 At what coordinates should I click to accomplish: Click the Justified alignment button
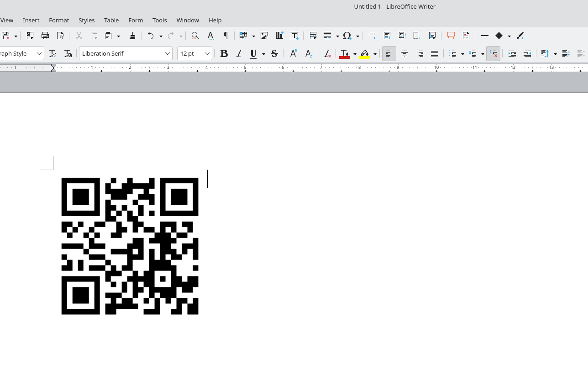click(435, 53)
